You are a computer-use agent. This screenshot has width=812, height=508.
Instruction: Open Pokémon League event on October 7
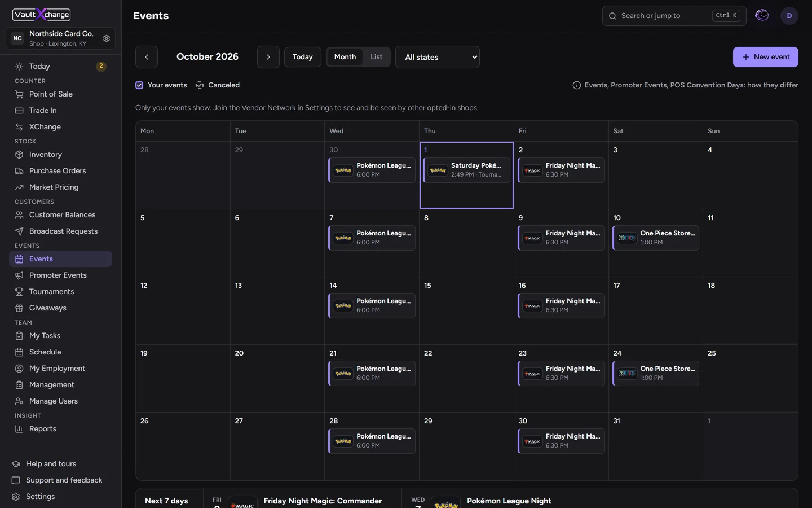(x=372, y=238)
